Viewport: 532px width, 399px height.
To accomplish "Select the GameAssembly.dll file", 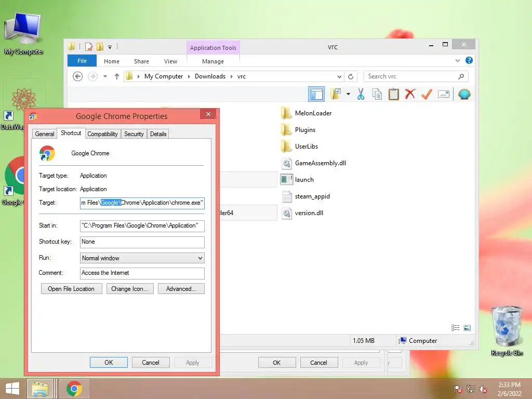I will [314, 163].
